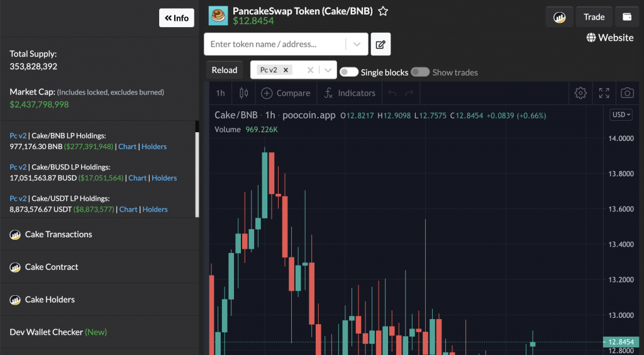Change the 1h chart interval
This screenshot has height=355, width=644.
(221, 93)
